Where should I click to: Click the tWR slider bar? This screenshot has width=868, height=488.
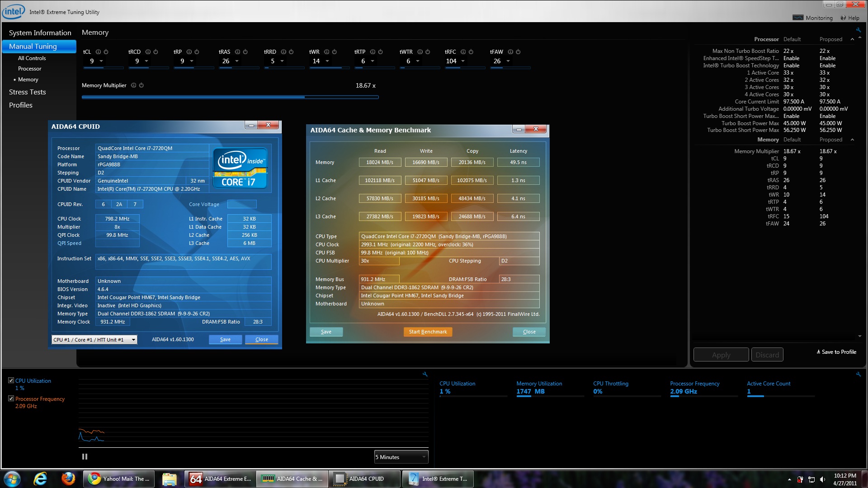pyautogui.click(x=330, y=68)
